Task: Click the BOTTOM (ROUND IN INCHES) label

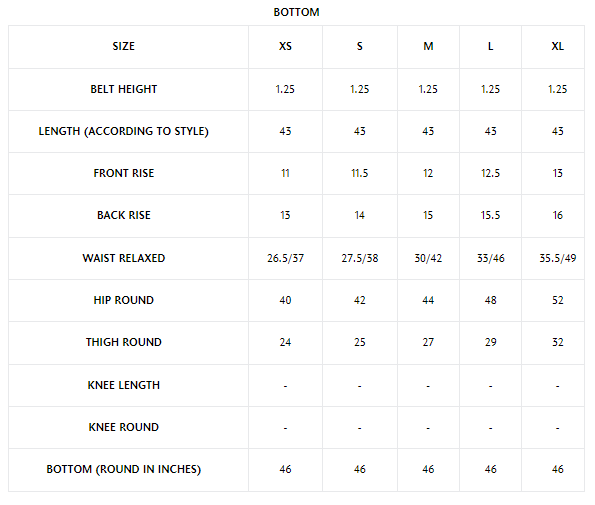Action: (123, 469)
